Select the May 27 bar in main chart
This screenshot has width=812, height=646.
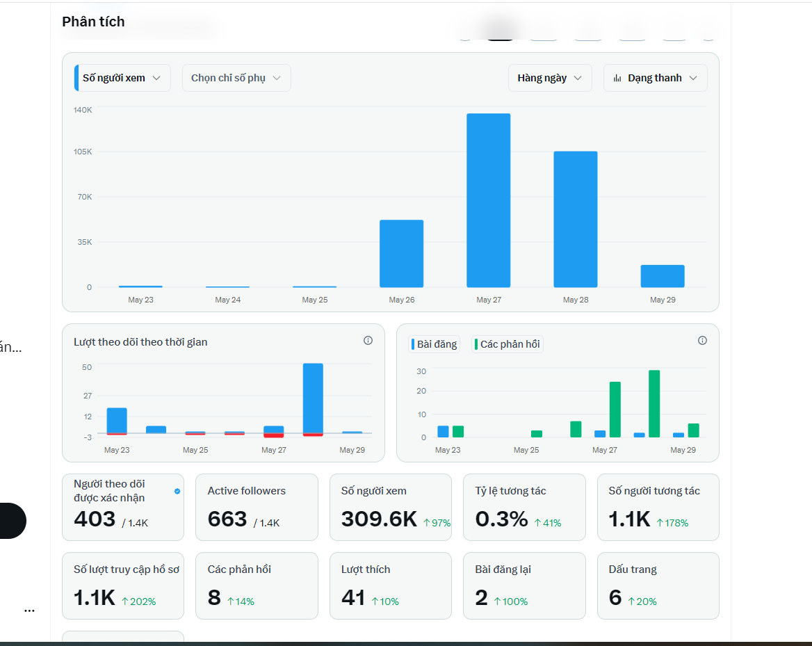(x=488, y=200)
